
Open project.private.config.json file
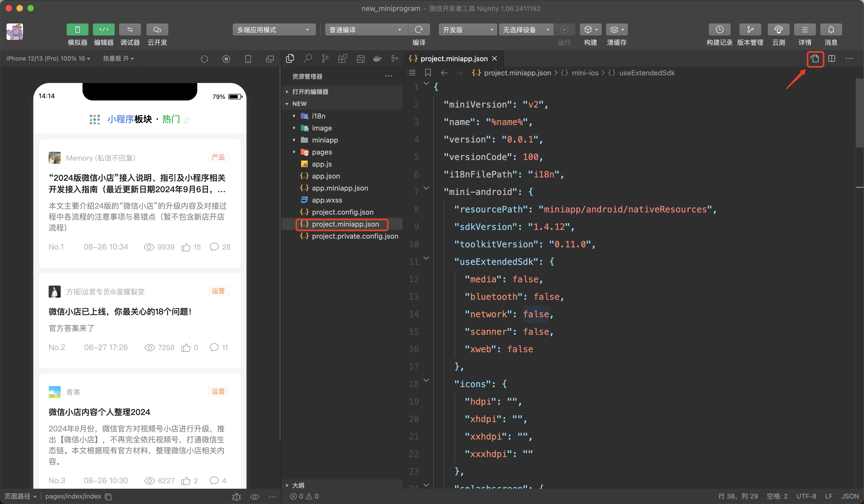(x=342, y=236)
